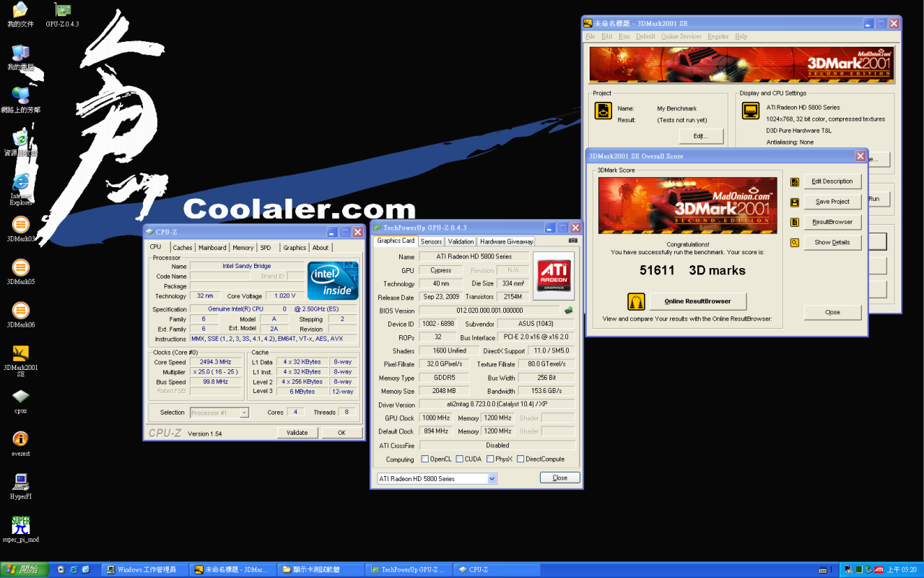Click the Edit Description button
Screen dimensions: 924x578
click(x=832, y=181)
